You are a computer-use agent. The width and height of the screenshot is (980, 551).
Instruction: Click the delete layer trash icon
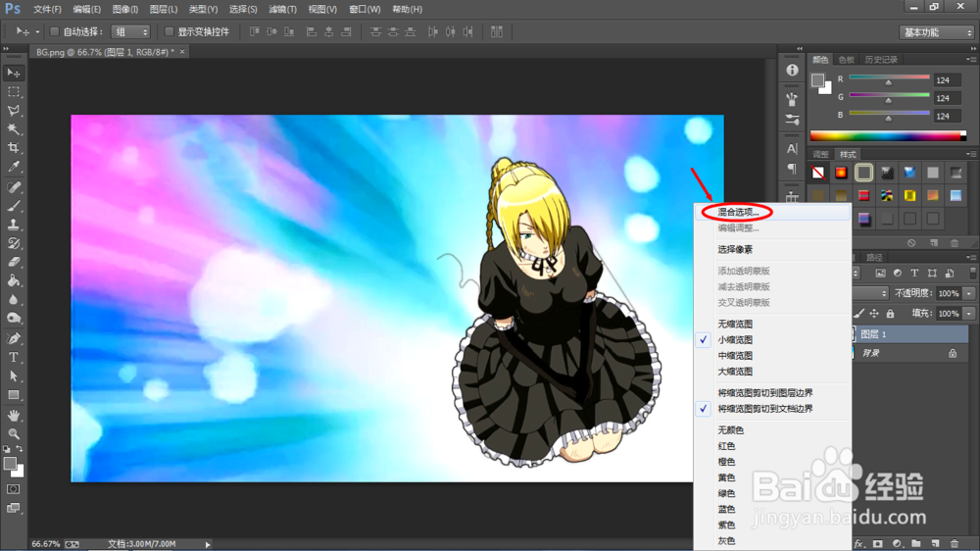(954, 544)
